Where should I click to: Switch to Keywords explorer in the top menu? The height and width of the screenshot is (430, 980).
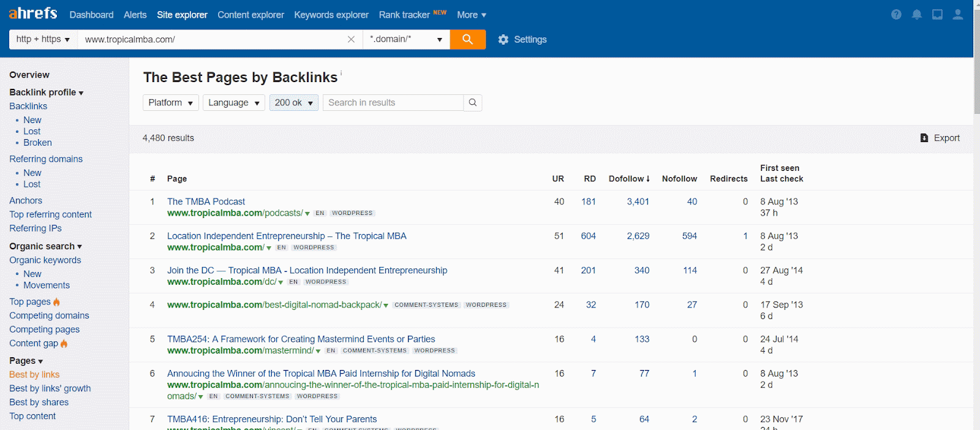pos(331,15)
